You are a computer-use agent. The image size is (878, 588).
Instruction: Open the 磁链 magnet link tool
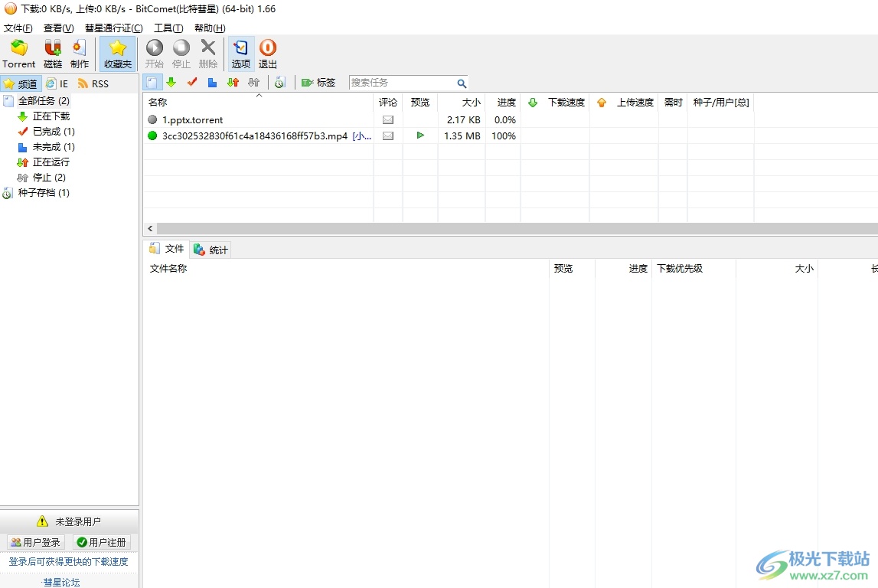pyautogui.click(x=53, y=54)
